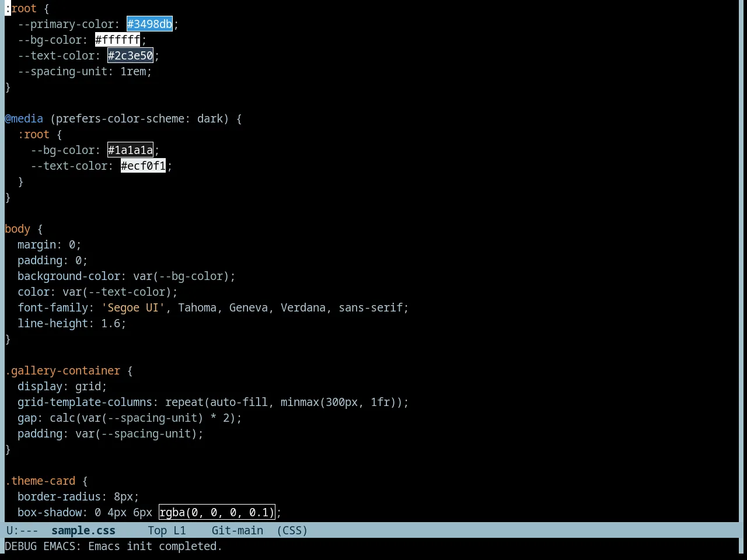Click the grid-template-columns property
The height and width of the screenshot is (560, 747).
85,402
